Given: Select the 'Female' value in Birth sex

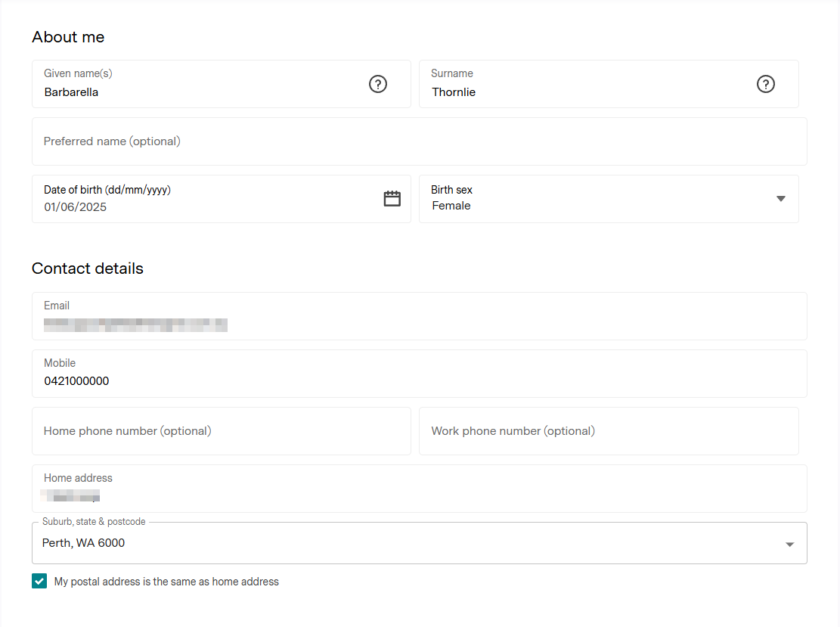Looking at the screenshot, I should click(x=451, y=206).
